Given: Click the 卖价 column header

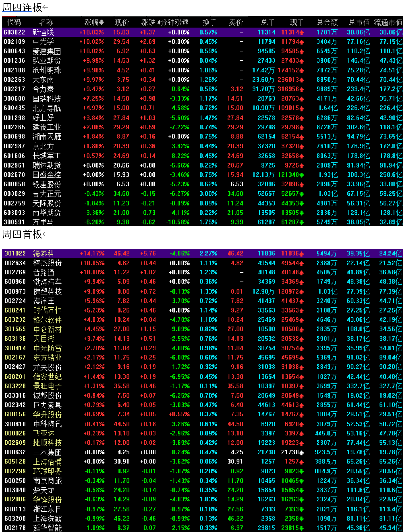Looking at the screenshot, I should click(x=236, y=23).
